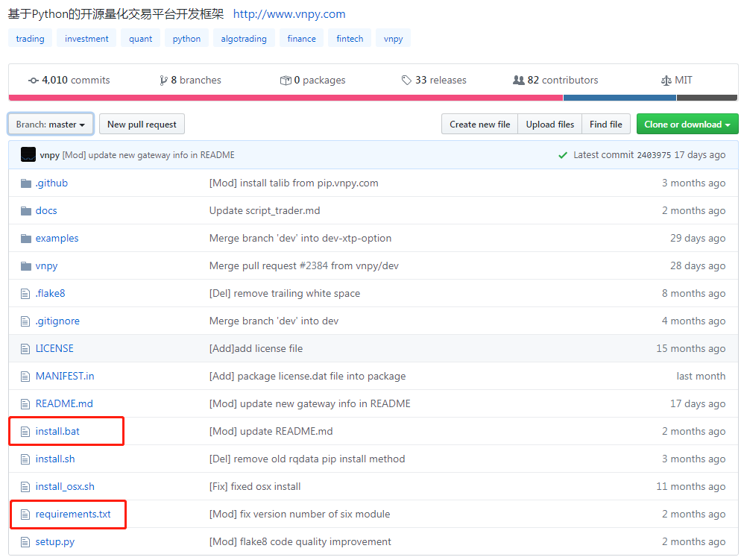Click the MIT license scale icon

[x=666, y=81]
